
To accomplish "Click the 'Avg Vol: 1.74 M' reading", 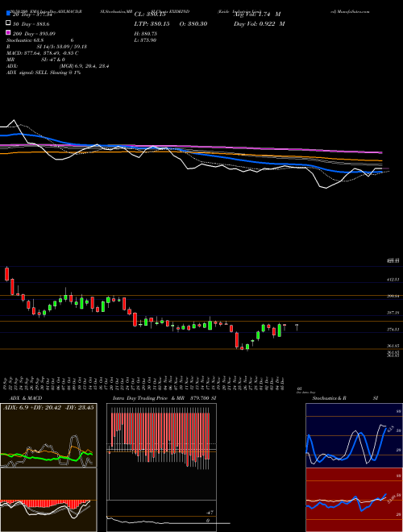I will click(x=257, y=15).
